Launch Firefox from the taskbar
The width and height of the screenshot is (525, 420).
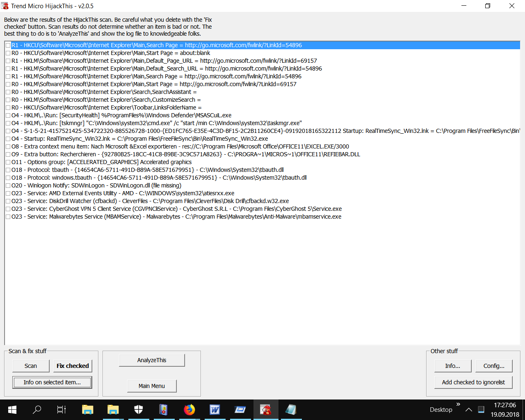189,409
